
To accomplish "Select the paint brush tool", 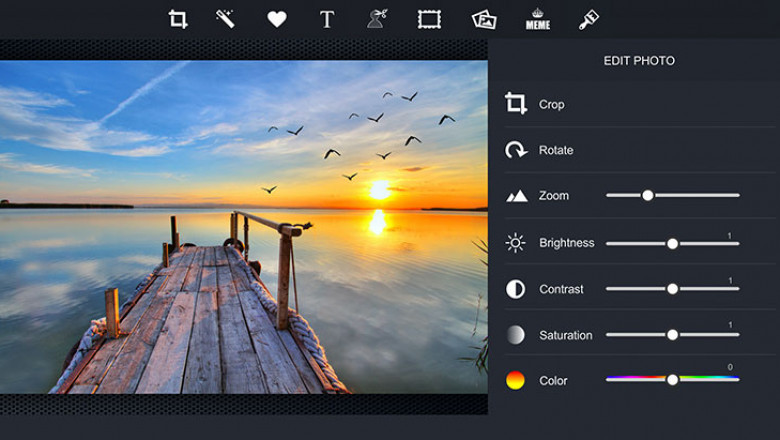I will click(x=588, y=19).
